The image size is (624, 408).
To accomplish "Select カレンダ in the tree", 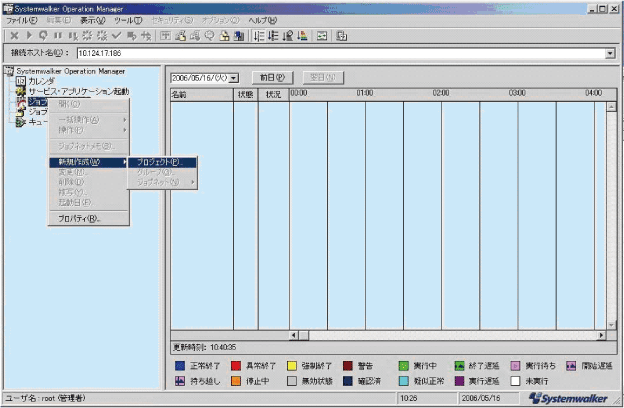I will tap(41, 81).
